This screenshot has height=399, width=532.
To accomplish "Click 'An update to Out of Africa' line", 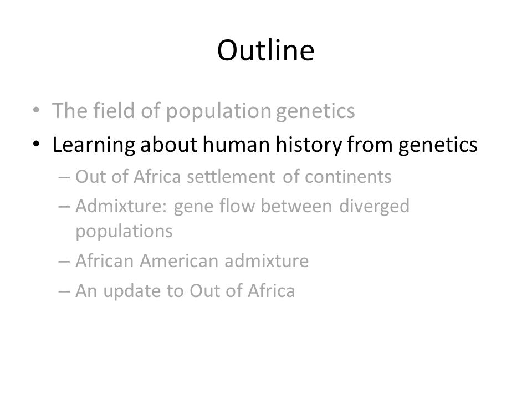I will pyautogui.click(x=185, y=291).
